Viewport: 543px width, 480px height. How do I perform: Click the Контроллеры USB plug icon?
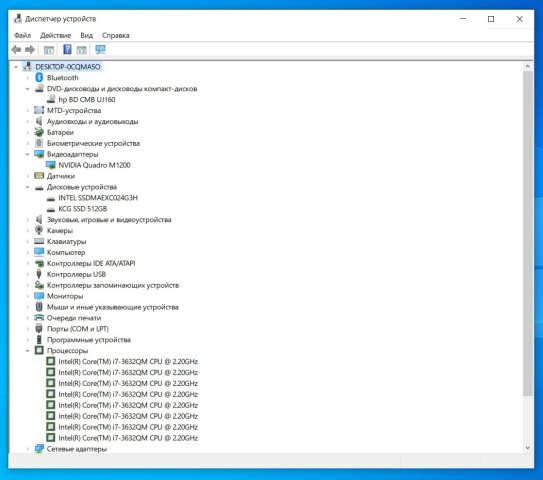pyautogui.click(x=39, y=274)
